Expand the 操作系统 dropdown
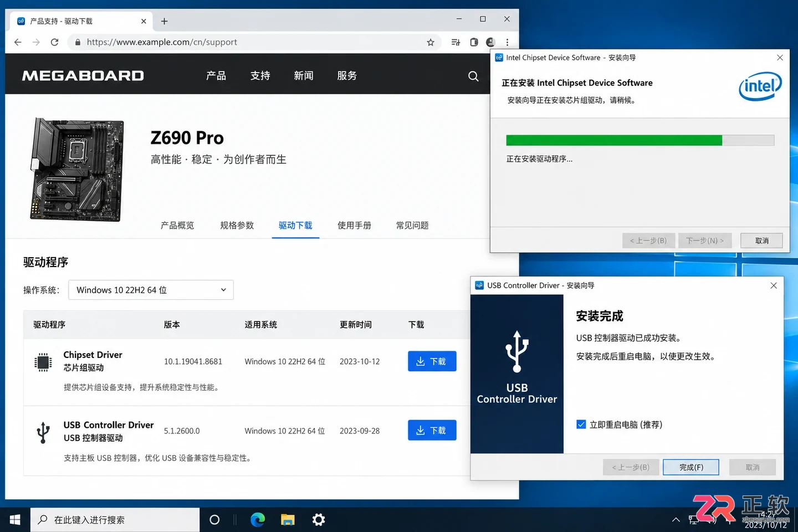This screenshot has width=798, height=532. coord(151,290)
